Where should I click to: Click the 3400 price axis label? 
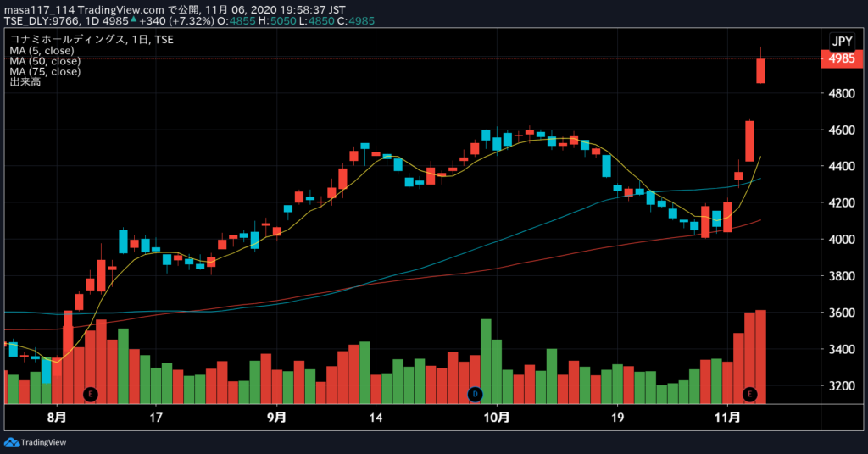(x=842, y=350)
